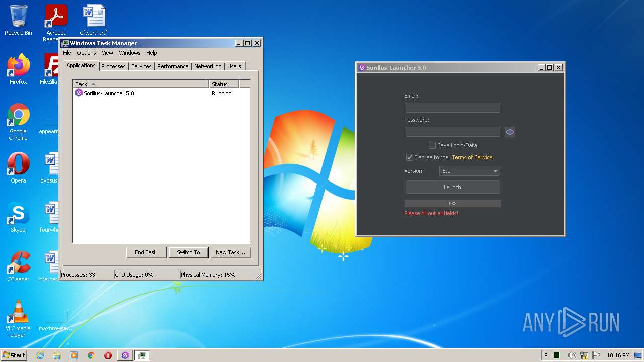Sort by the Task column header
Screen dimensions: 644x362
tap(141, 84)
